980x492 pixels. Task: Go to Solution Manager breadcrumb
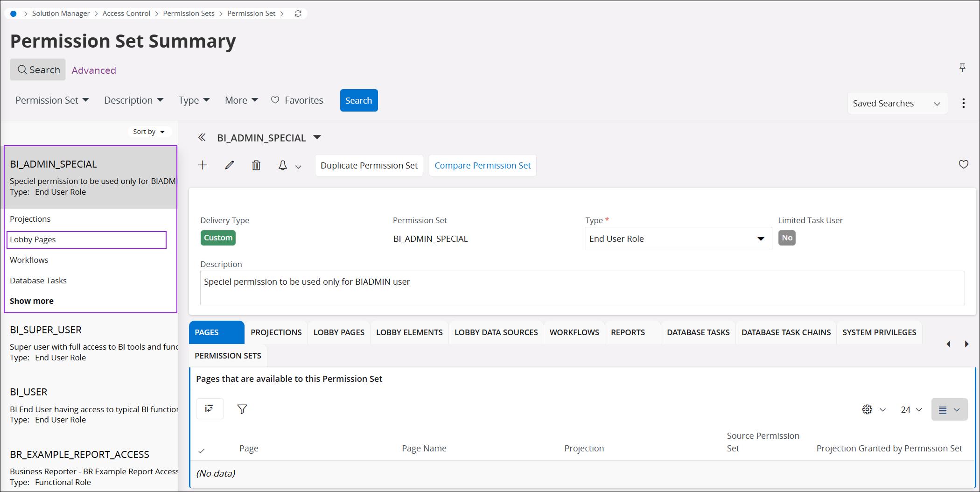(x=61, y=14)
